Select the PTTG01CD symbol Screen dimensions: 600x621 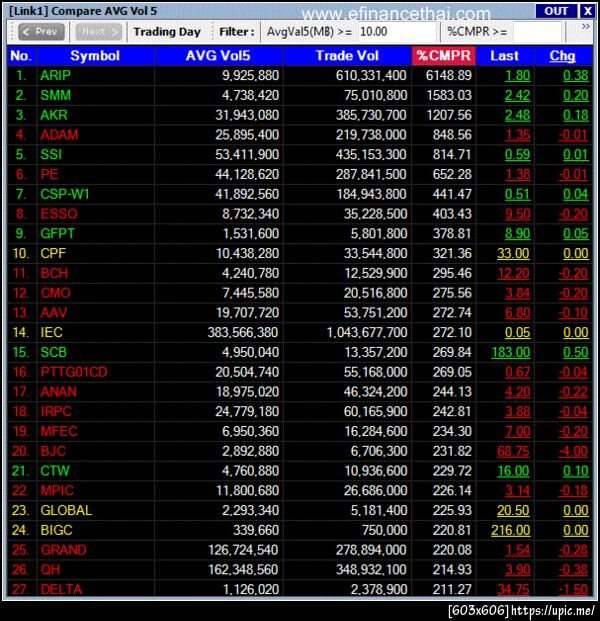pyautogui.click(x=74, y=372)
